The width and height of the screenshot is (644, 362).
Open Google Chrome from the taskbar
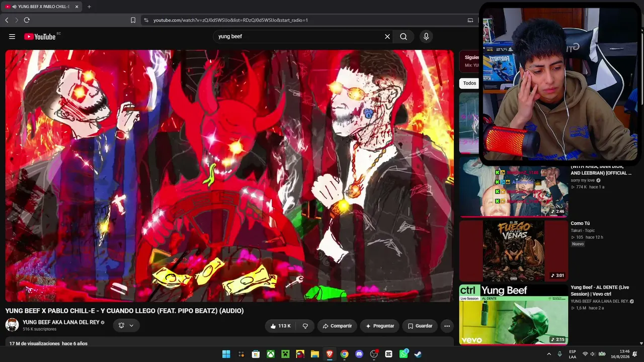coord(344,354)
